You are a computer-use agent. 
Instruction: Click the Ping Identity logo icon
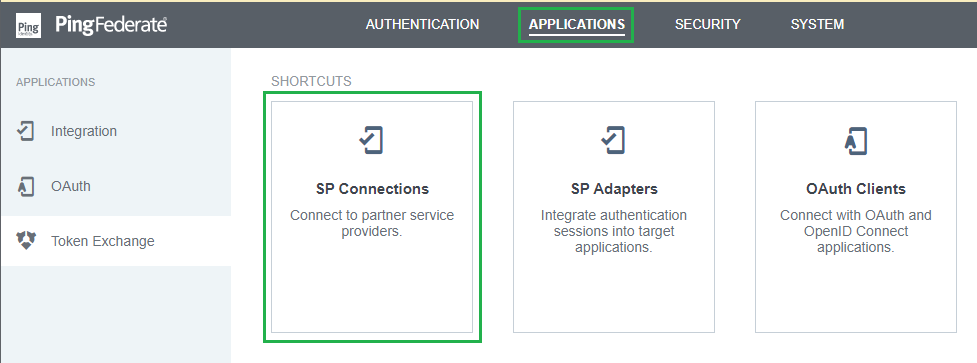pyautogui.click(x=29, y=26)
